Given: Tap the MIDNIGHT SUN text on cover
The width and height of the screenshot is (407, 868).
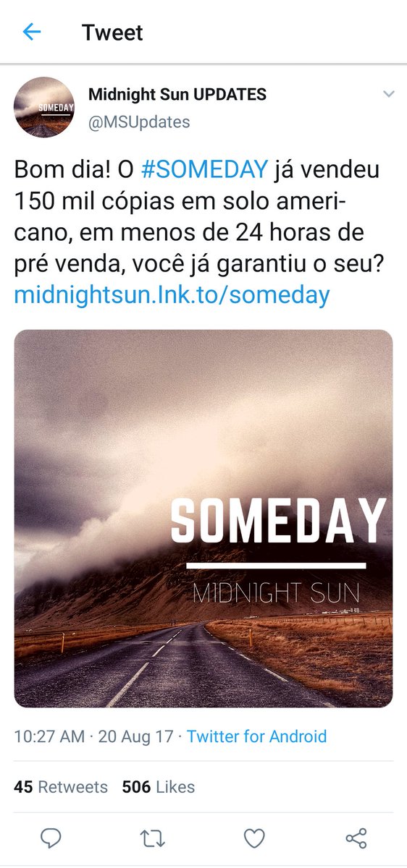Looking at the screenshot, I should (x=277, y=595).
